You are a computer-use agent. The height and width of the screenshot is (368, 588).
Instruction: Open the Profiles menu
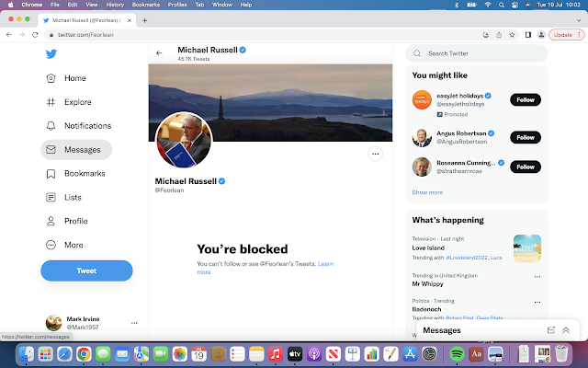coord(177,5)
